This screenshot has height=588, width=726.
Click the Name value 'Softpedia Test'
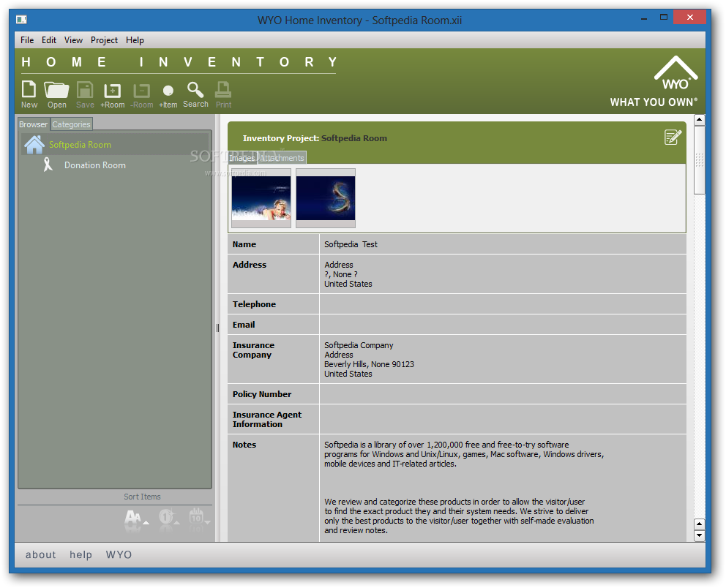tap(351, 244)
